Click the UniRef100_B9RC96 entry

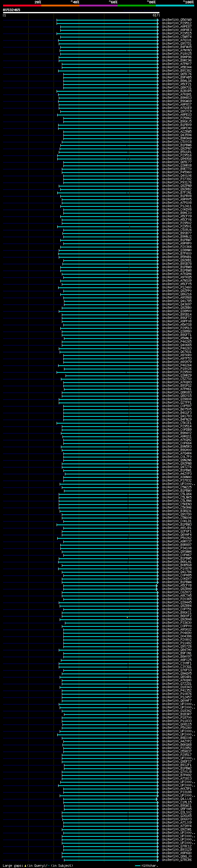click(x=177, y=61)
